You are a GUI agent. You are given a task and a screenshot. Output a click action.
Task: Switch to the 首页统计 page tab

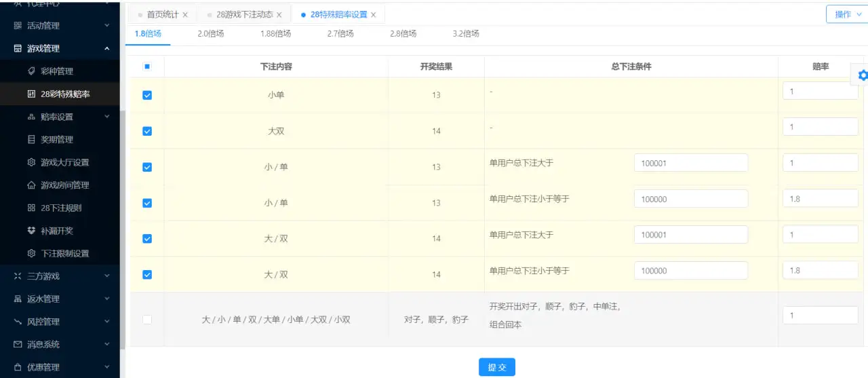coord(162,14)
